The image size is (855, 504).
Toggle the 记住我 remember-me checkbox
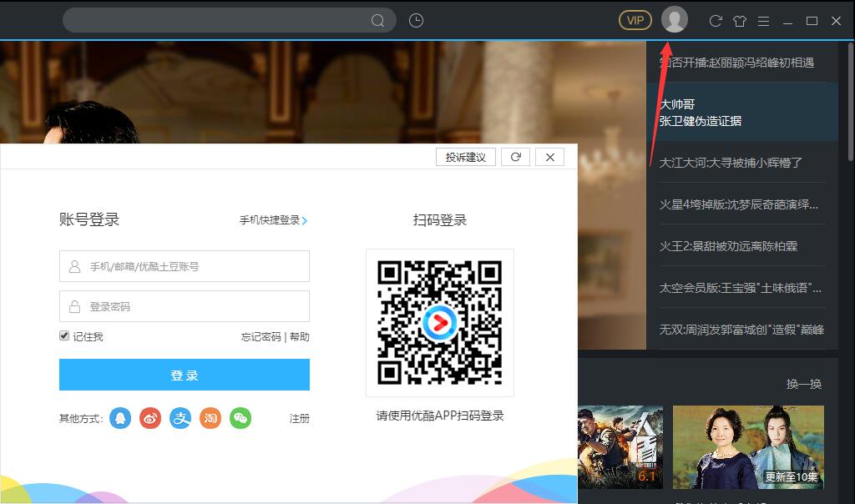tap(64, 335)
